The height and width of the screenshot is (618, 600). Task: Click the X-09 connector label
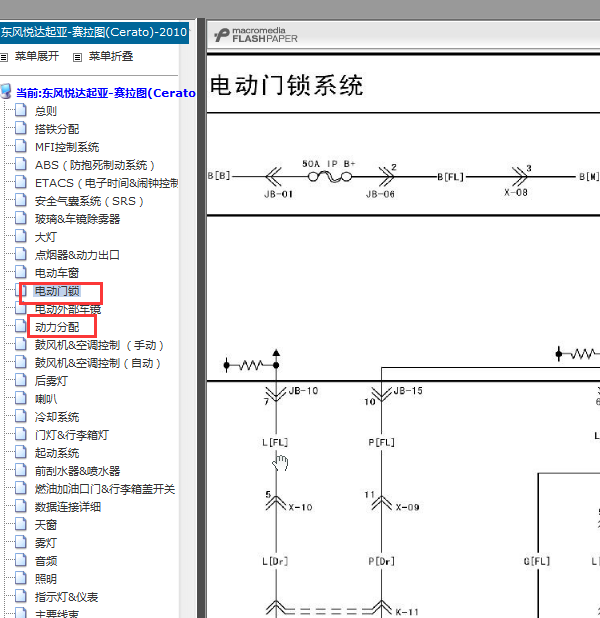408,507
